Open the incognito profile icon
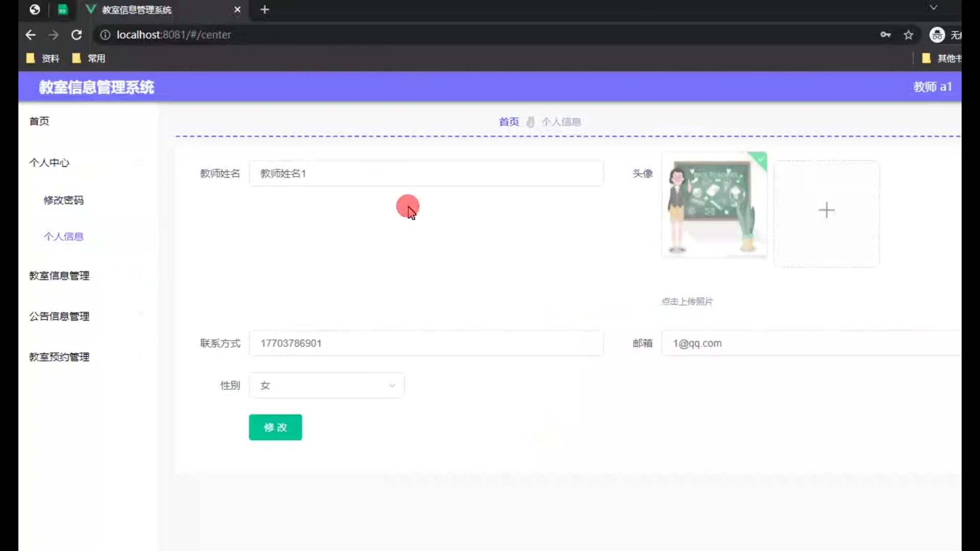Image resolution: width=980 pixels, height=551 pixels. click(x=937, y=35)
